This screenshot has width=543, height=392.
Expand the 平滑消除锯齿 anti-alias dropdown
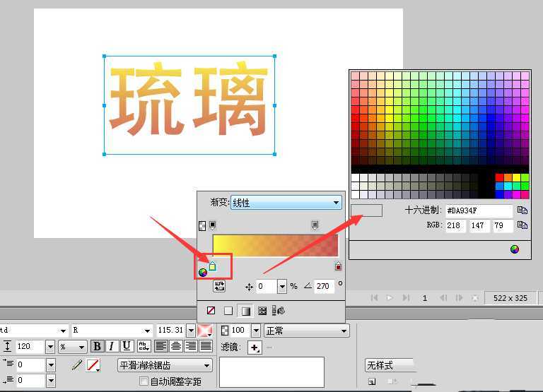pyautogui.click(x=165, y=365)
